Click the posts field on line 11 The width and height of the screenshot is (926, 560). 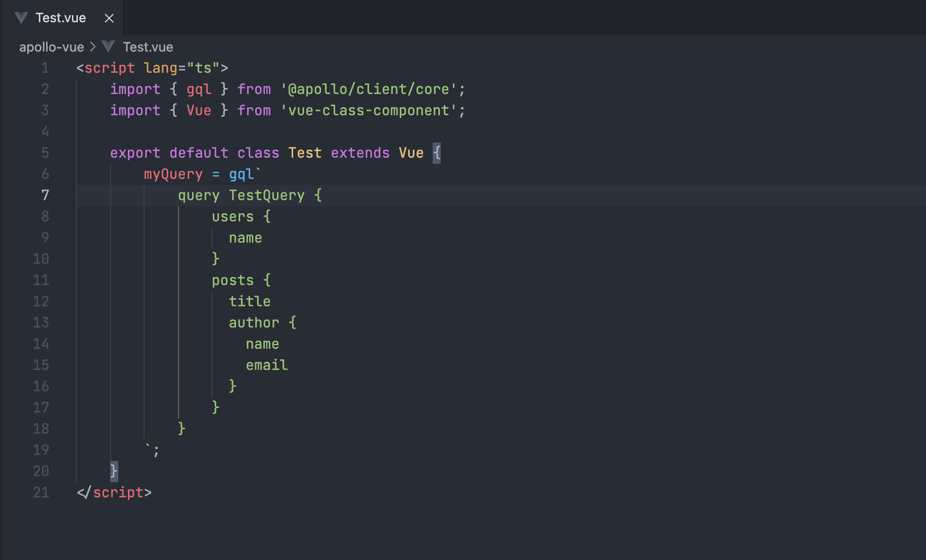pyautogui.click(x=233, y=280)
